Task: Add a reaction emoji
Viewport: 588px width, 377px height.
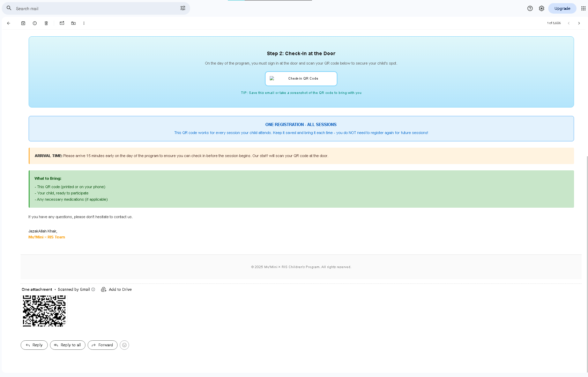Action: pyautogui.click(x=124, y=345)
